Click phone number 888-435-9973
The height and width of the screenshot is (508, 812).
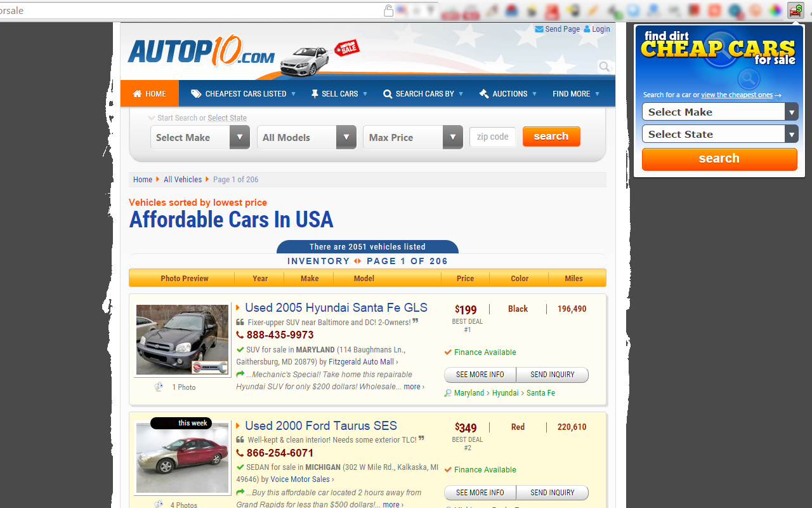pyautogui.click(x=280, y=335)
